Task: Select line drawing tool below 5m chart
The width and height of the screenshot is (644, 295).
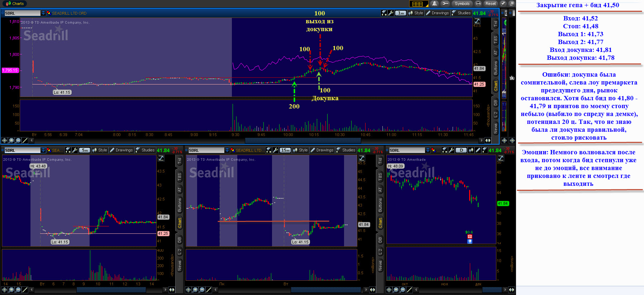Action: click(25, 290)
